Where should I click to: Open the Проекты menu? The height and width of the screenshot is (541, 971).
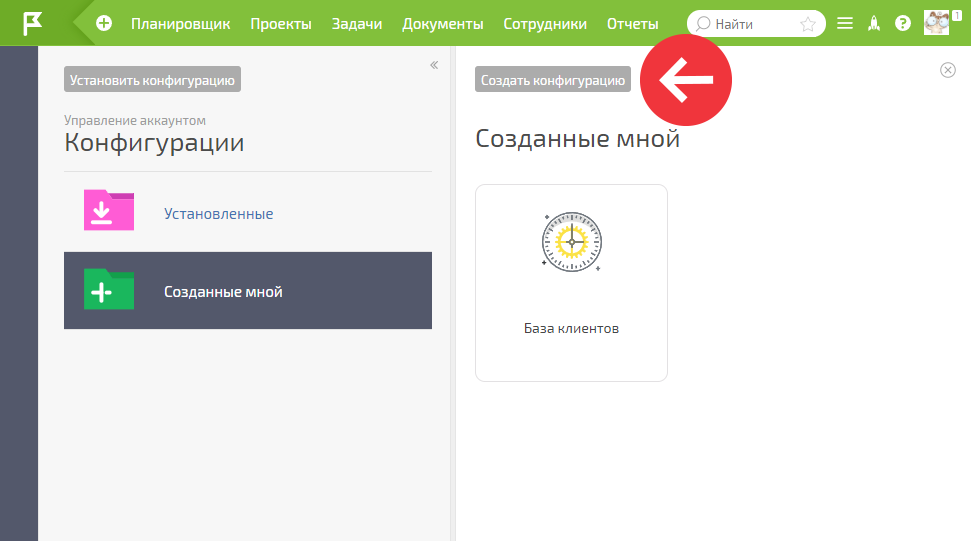coord(281,24)
